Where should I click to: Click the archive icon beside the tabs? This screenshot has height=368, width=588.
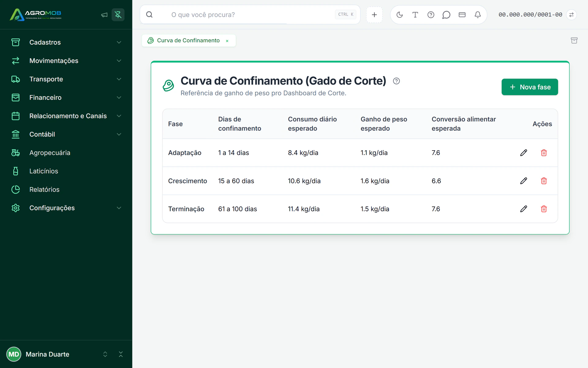click(x=574, y=40)
